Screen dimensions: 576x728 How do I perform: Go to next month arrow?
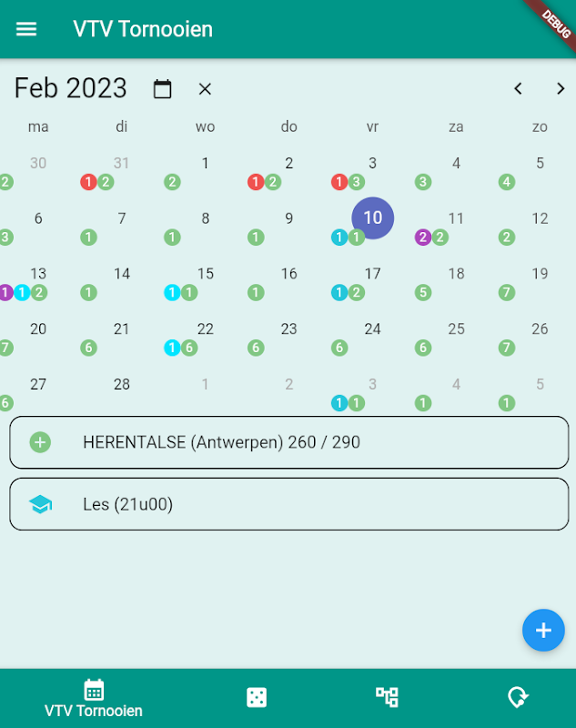pyautogui.click(x=561, y=88)
